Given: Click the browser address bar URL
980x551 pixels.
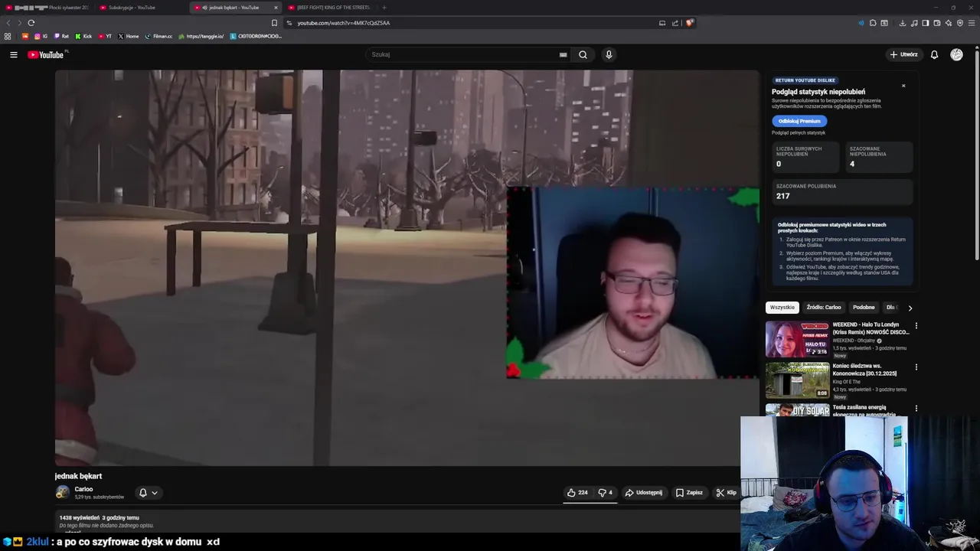Looking at the screenshot, I should 344,23.
